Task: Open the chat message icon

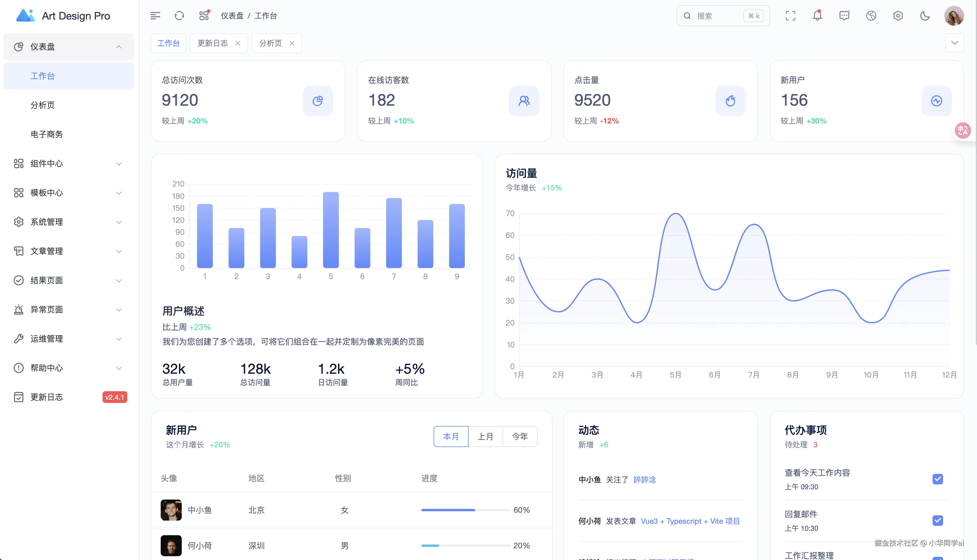Action: point(844,16)
